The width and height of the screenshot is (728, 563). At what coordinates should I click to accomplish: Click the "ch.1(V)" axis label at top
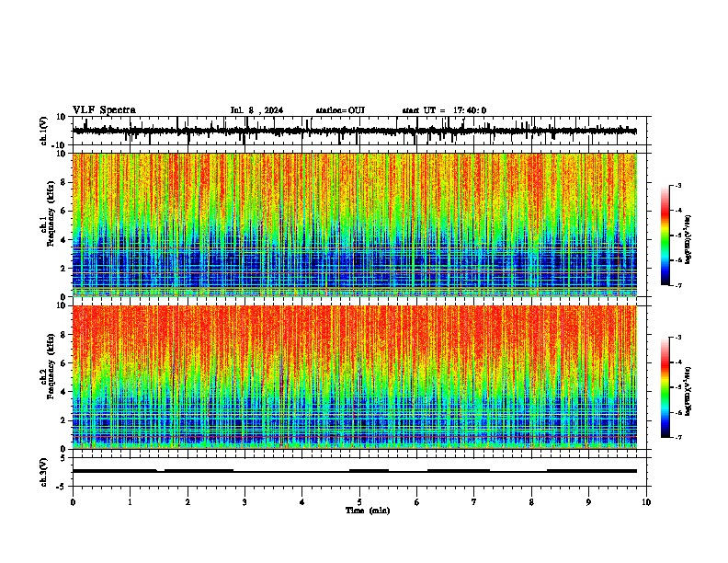click(44, 131)
